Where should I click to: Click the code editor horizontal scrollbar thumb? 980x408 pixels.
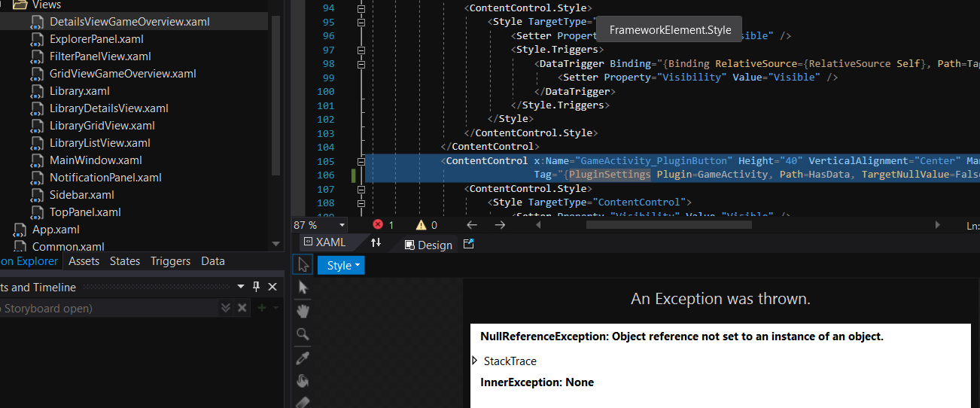[669, 224]
